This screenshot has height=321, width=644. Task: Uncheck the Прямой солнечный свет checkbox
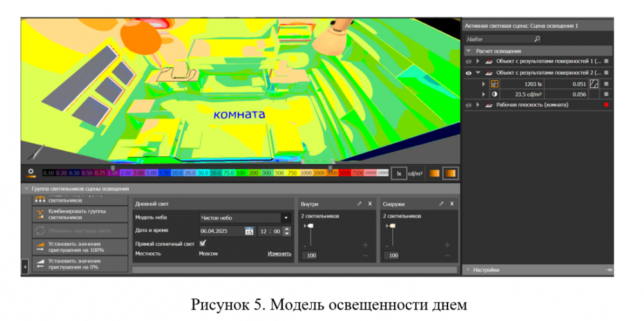tap(202, 243)
